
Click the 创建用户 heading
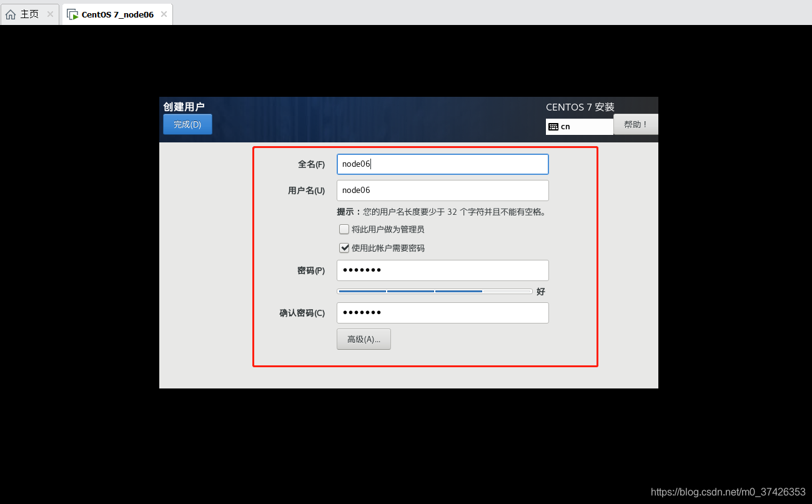pyautogui.click(x=184, y=107)
